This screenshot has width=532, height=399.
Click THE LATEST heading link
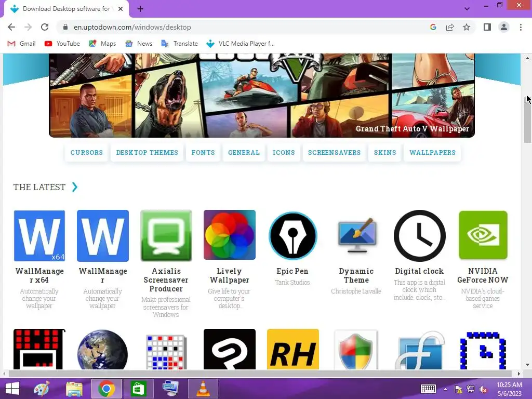click(39, 187)
